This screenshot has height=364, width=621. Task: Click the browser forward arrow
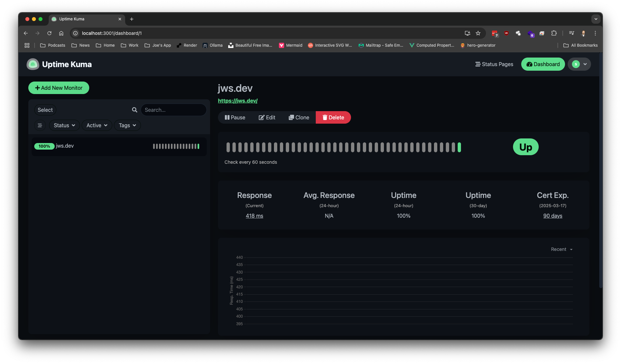[x=38, y=33]
